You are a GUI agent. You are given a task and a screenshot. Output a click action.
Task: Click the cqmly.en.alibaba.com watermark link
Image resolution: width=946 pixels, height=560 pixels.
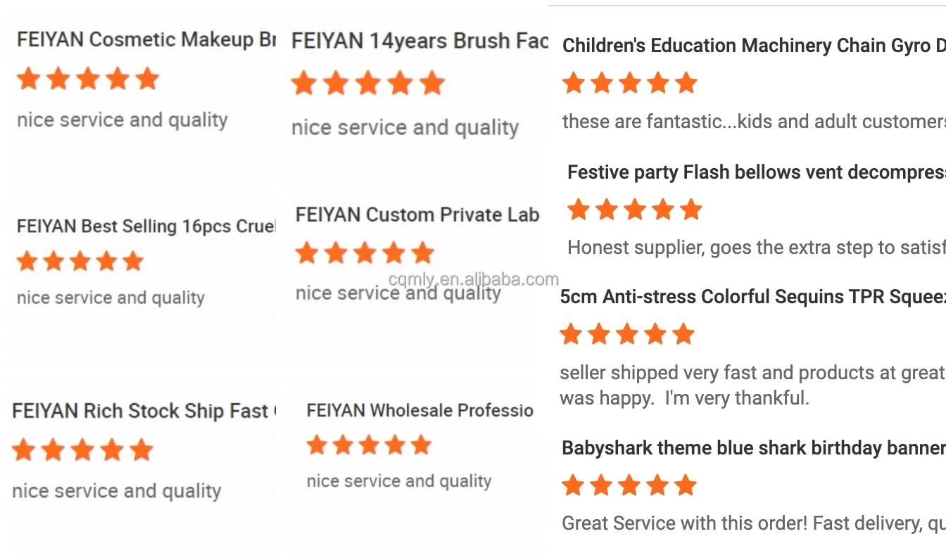pyautogui.click(x=474, y=279)
